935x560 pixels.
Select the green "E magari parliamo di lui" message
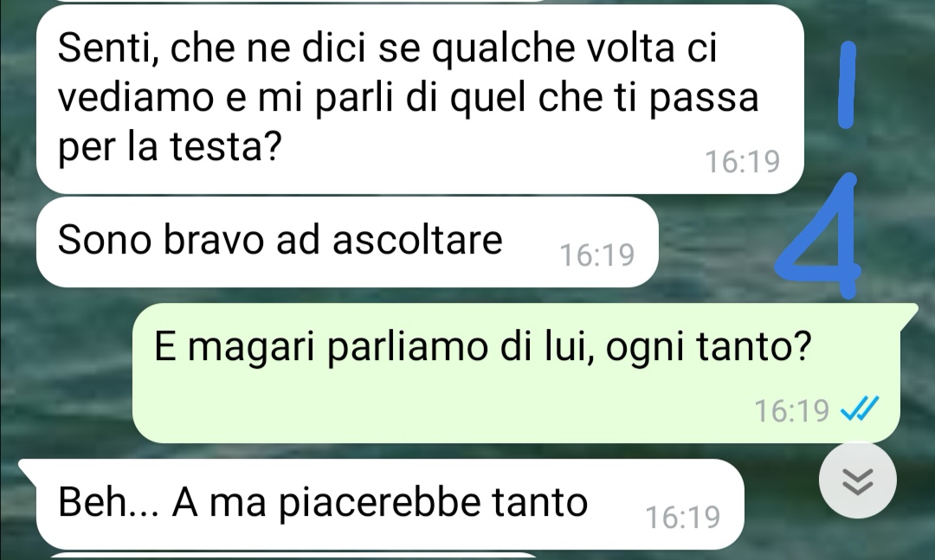tap(516, 373)
